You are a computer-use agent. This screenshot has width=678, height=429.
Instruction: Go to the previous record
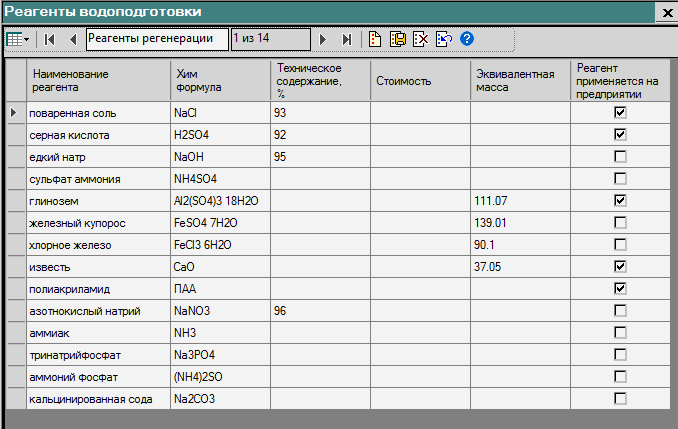tap(73, 39)
